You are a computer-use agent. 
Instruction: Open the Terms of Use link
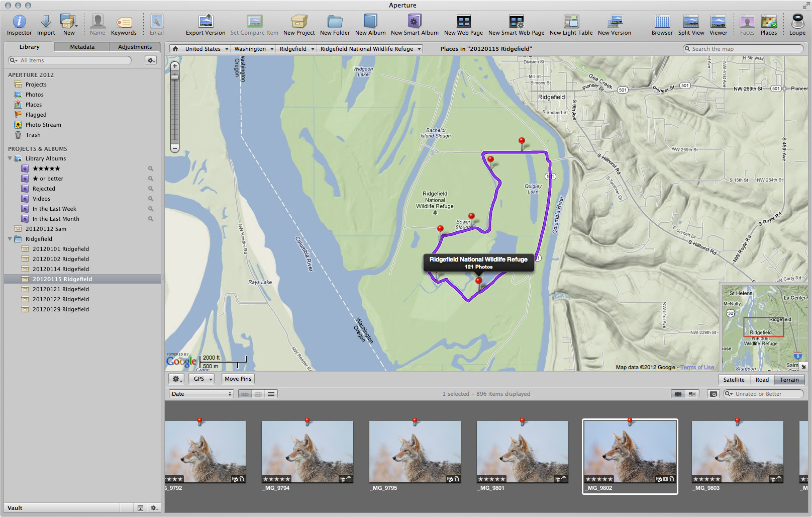click(697, 367)
